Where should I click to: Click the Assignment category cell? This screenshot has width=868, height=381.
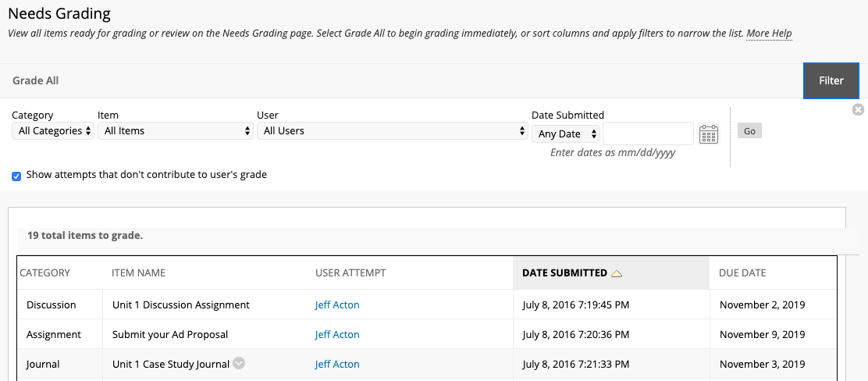click(54, 334)
